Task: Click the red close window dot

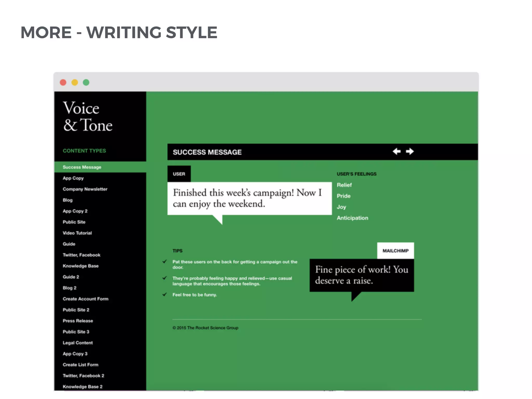Action: coord(63,83)
